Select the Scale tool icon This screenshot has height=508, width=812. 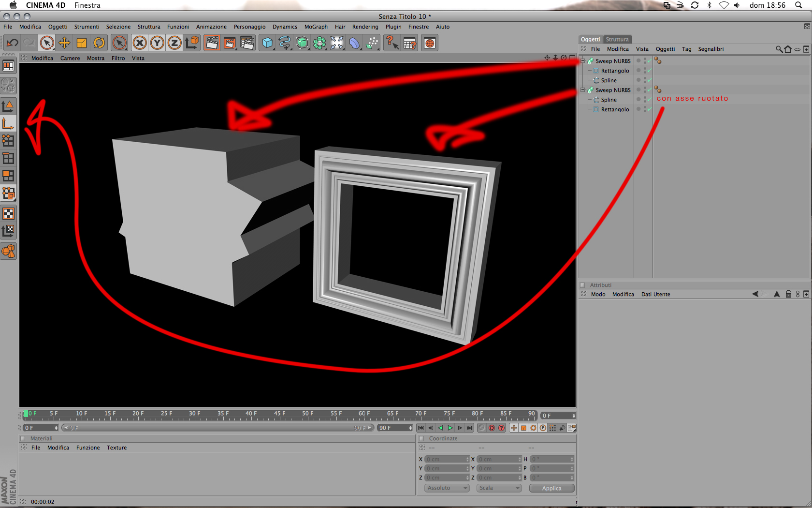pyautogui.click(x=82, y=43)
